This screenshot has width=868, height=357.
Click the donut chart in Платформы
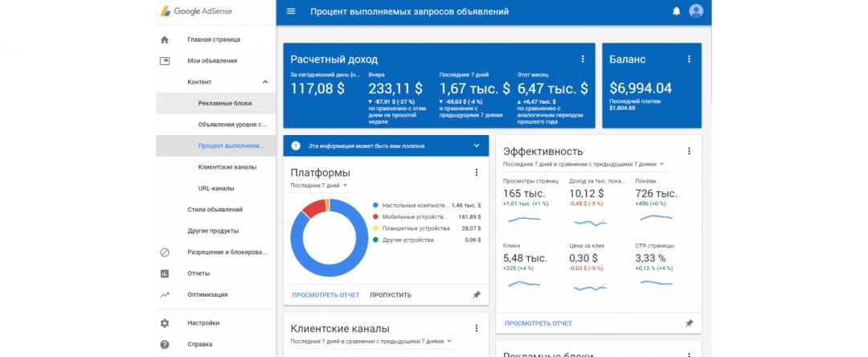click(x=329, y=237)
